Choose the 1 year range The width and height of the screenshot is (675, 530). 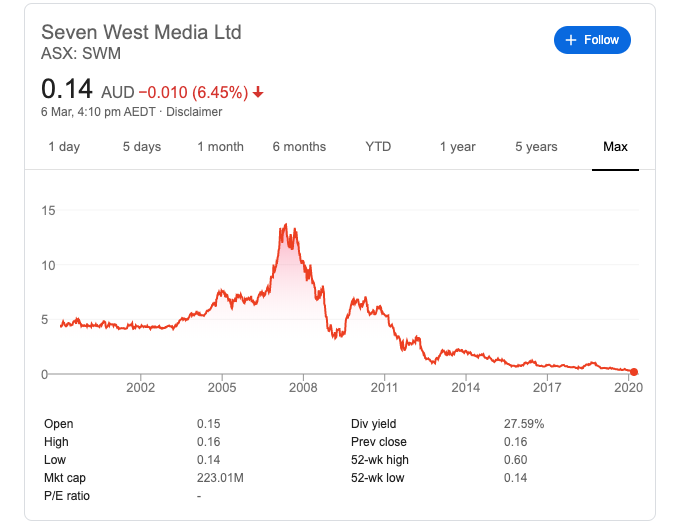tap(457, 147)
